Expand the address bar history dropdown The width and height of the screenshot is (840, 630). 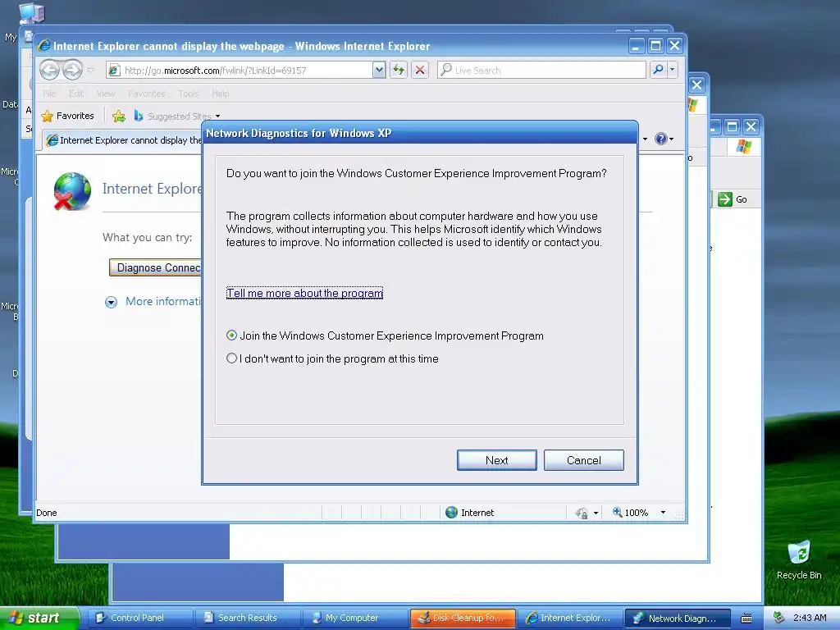pyautogui.click(x=379, y=71)
